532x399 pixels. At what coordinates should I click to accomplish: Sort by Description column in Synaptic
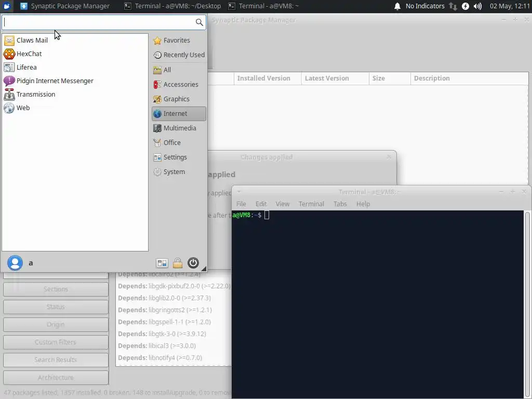coord(469,78)
